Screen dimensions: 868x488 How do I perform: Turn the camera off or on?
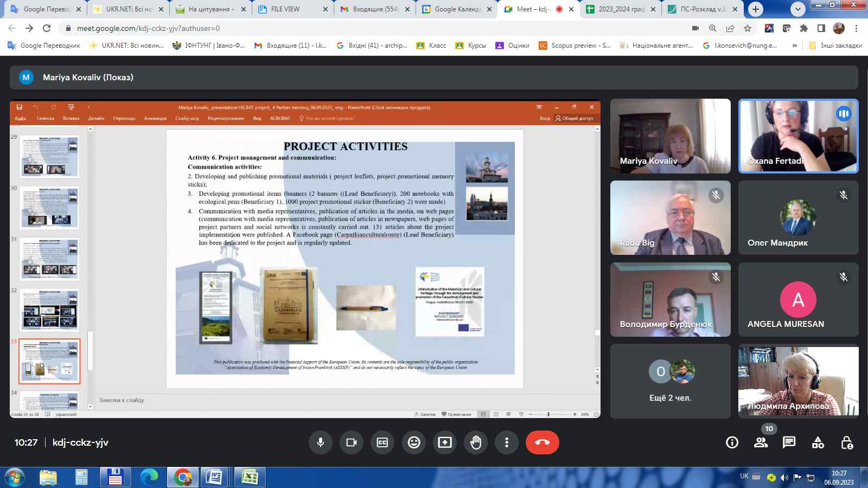click(x=352, y=442)
